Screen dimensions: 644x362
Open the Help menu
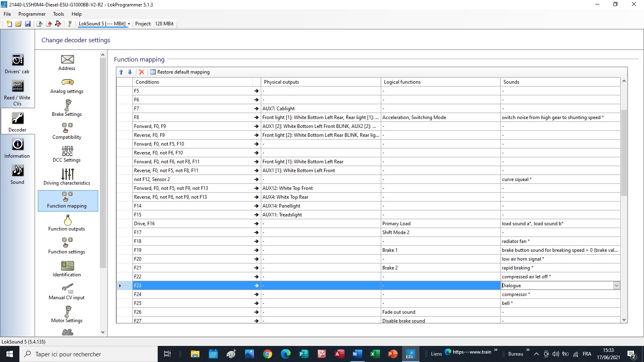point(76,14)
